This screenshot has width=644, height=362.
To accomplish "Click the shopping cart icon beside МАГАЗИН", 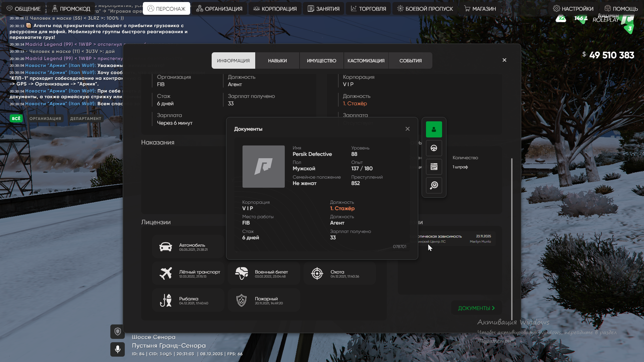I will 467,8.
